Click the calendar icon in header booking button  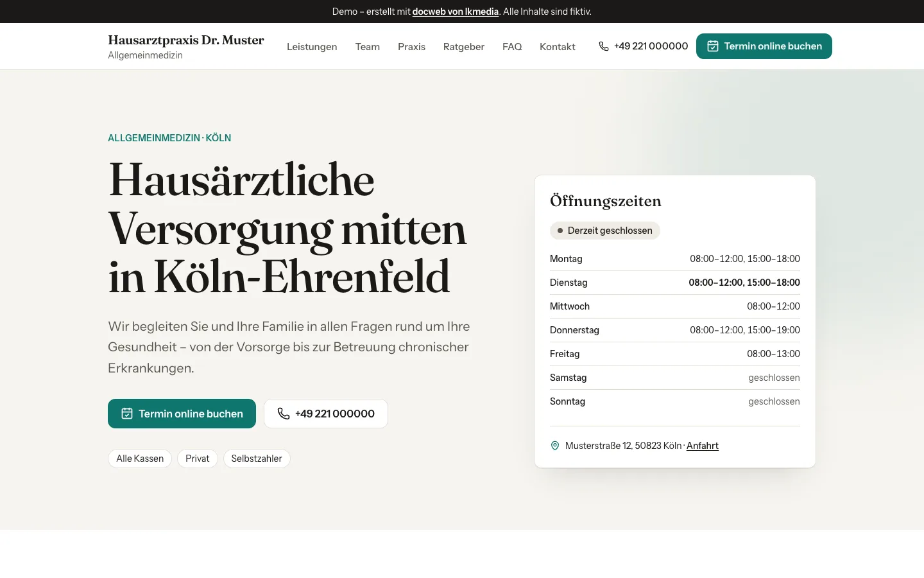[712, 46]
